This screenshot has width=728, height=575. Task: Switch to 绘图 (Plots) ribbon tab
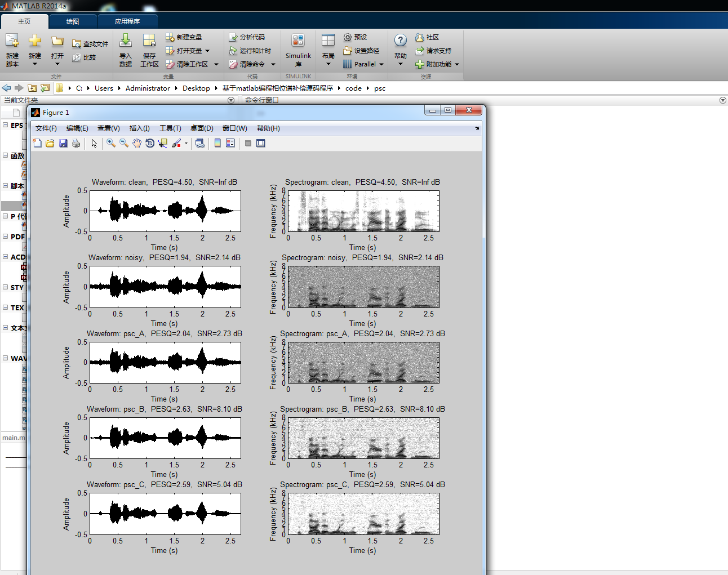(x=73, y=21)
